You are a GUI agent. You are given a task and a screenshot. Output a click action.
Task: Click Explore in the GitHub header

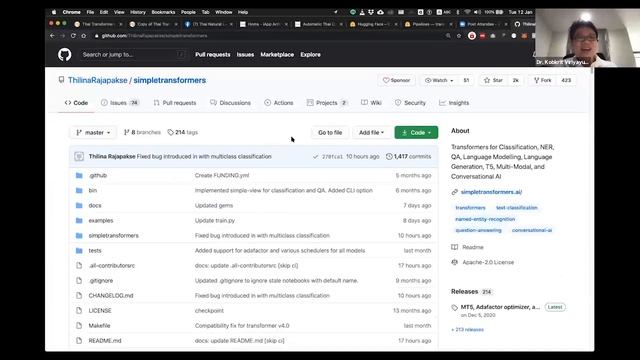310,55
